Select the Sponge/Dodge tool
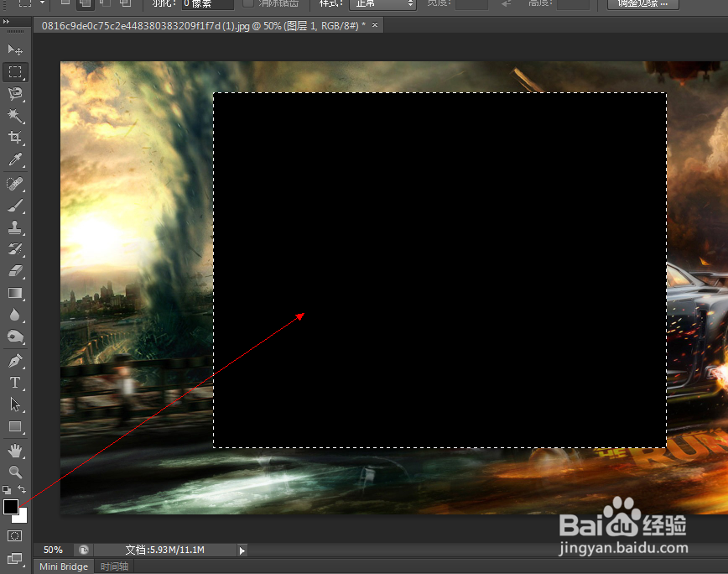 coord(15,337)
